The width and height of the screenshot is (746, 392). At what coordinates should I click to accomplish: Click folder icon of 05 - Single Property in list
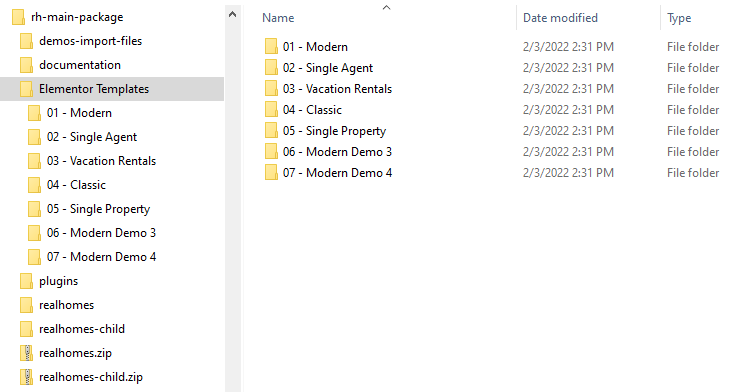click(271, 131)
